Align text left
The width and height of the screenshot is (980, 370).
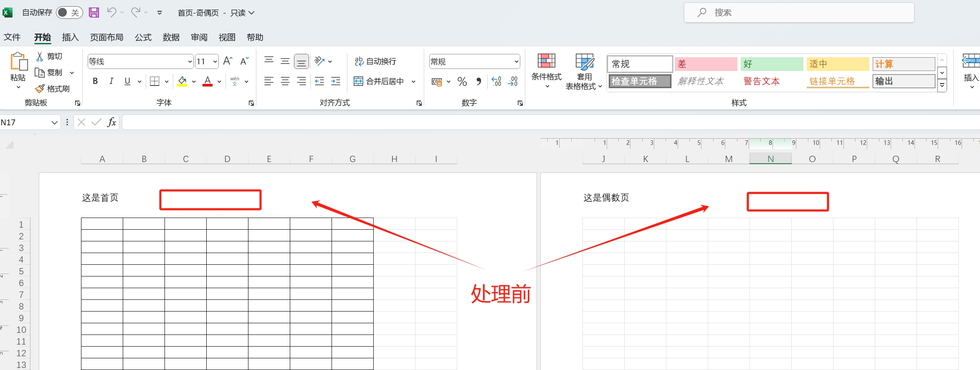269,81
